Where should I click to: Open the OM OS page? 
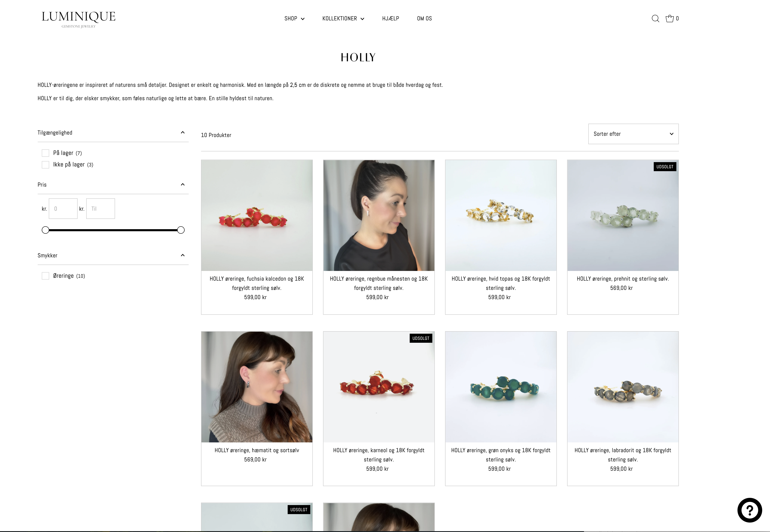point(424,19)
